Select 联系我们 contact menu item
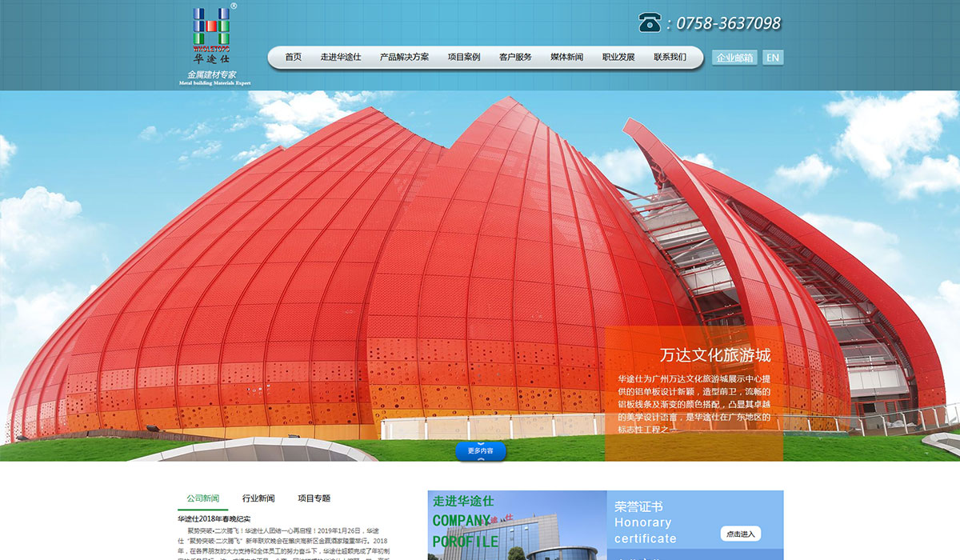Image resolution: width=960 pixels, height=560 pixels. coord(670,58)
